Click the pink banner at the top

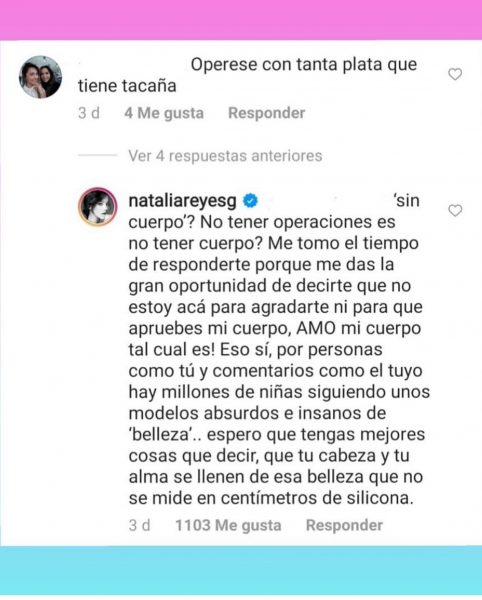[x=241, y=20]
